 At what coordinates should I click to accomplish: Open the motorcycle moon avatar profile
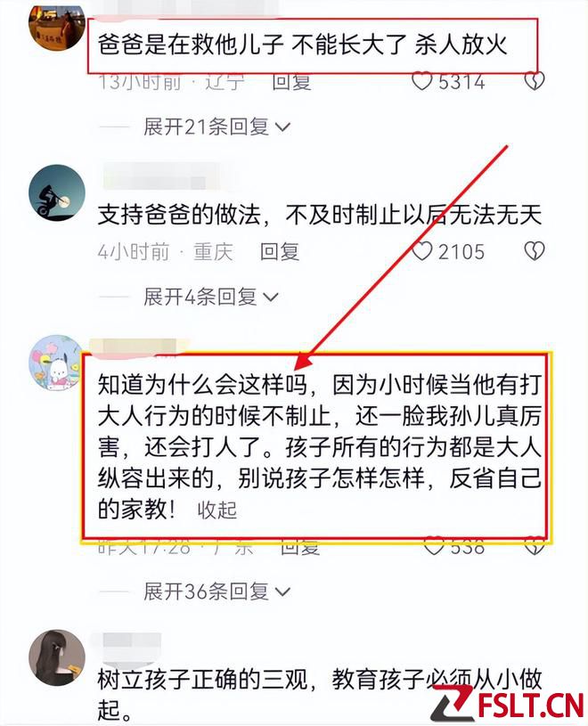(57, 192)
